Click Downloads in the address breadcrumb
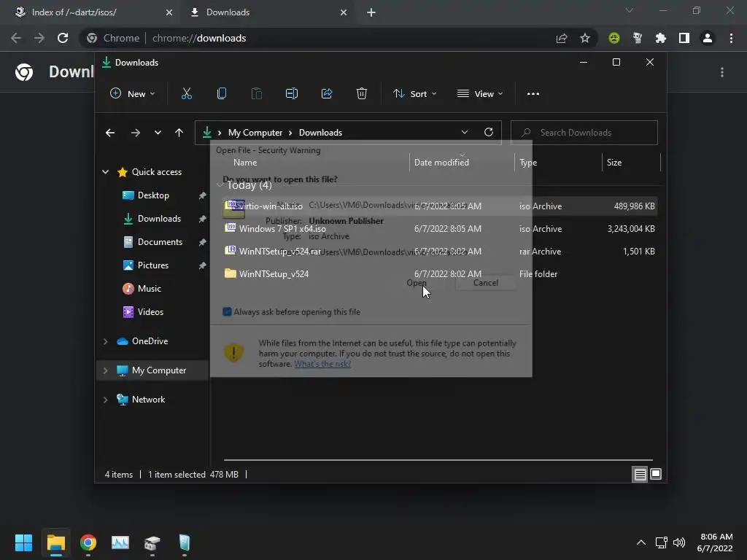 pos(320,133)
